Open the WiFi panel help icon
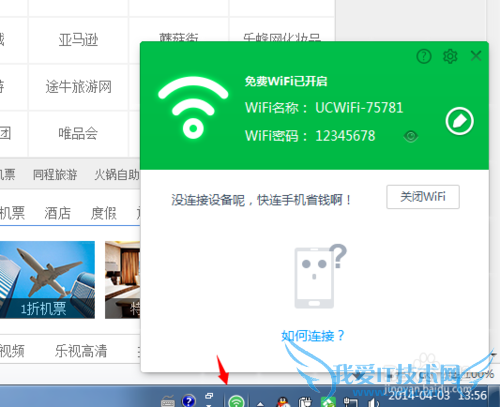Viewport: 500px width, 407px height. coord(424,56)
